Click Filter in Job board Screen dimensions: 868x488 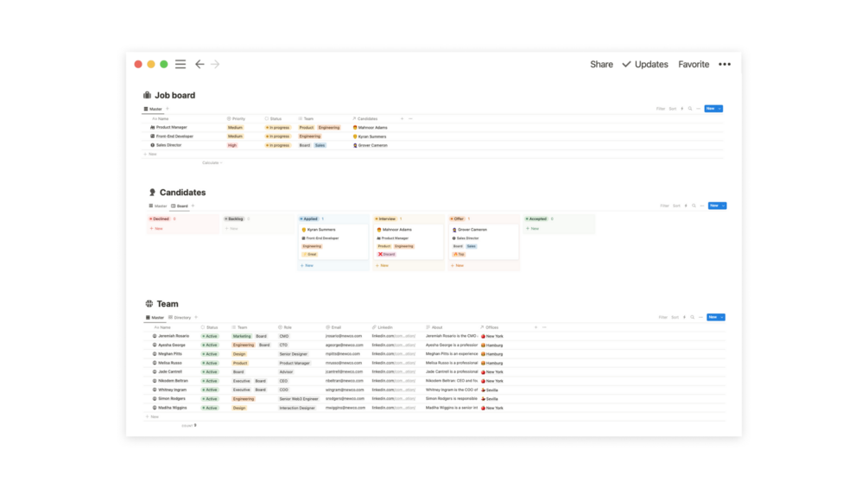661,109
